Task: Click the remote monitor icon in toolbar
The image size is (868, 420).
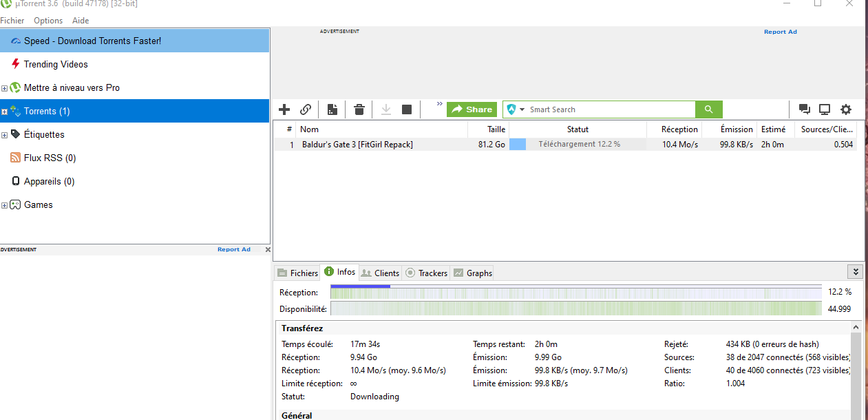Action: [x=825, y=109]
